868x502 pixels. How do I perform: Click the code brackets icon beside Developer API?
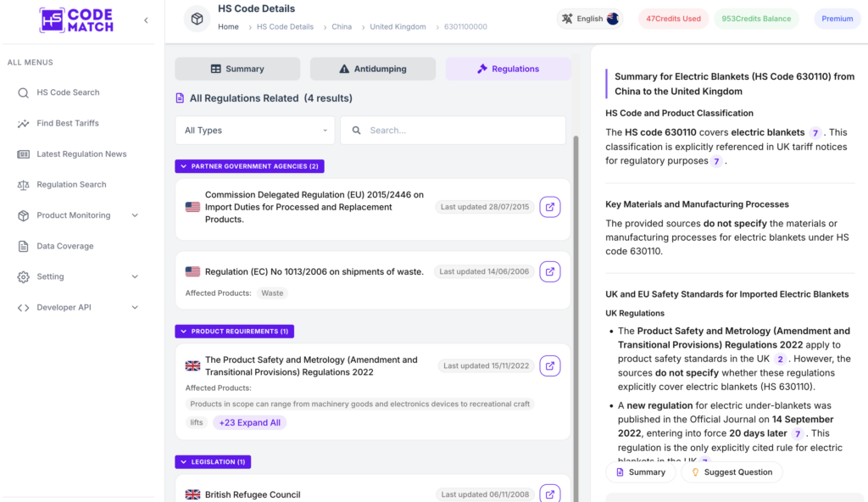pos(23,308)
